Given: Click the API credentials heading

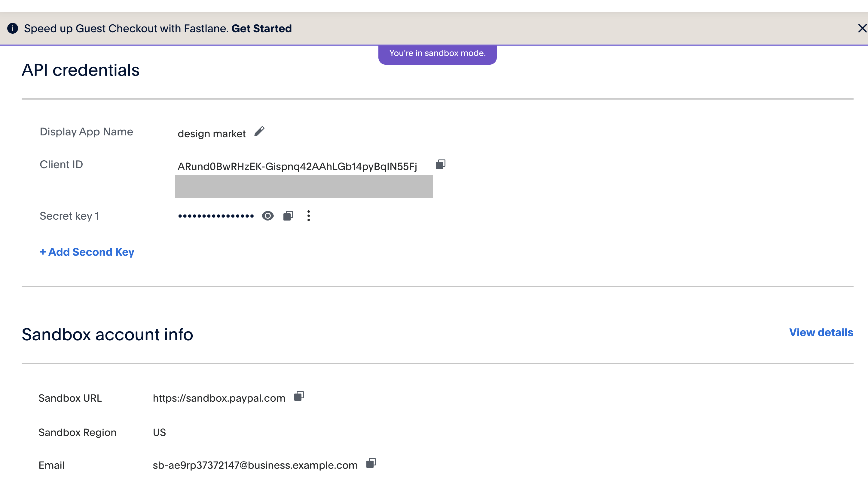Looking at the screenshot, I should [81, 70].
